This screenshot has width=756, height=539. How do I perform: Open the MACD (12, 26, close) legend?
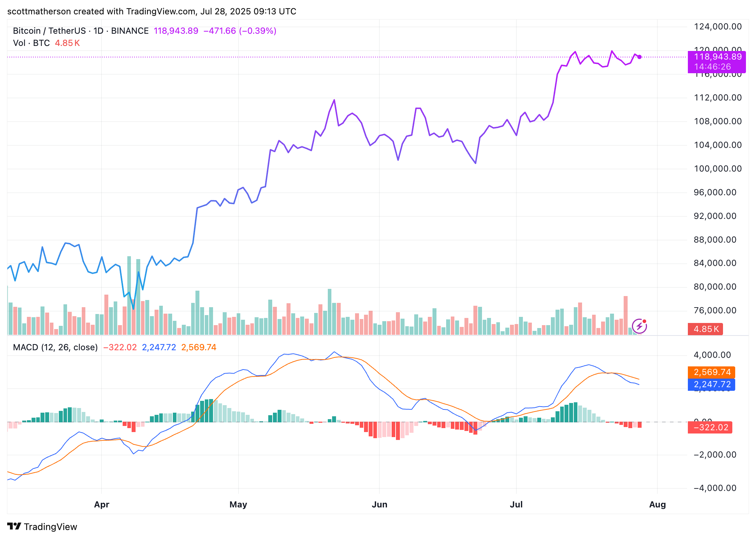tap(55, 347)
